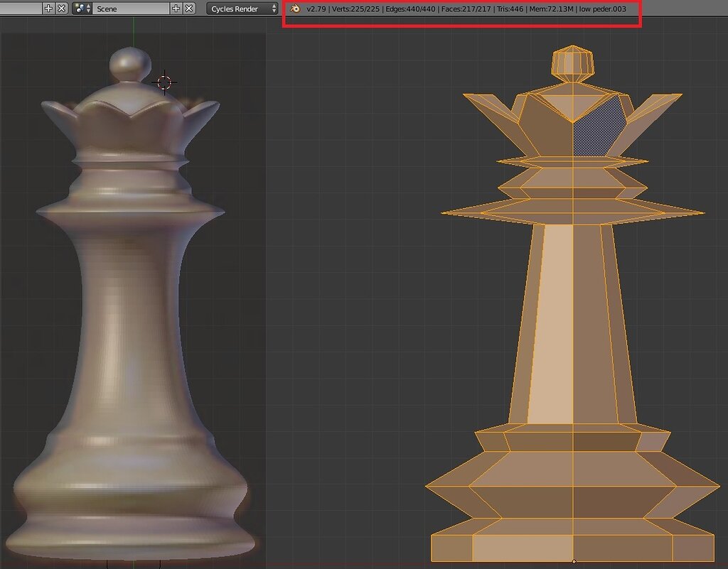Click the Blender logo in the stats header
The width and height of the screenshot is (728, 569).
(295, 9)
